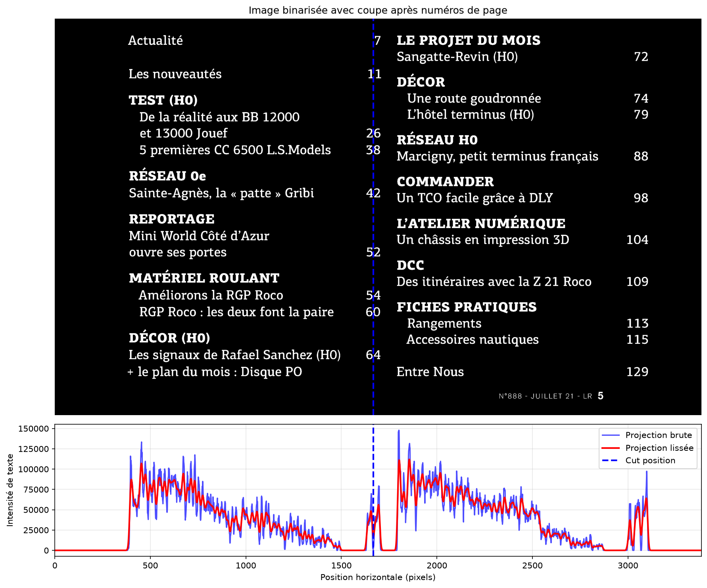
Task: Click page number "104"
Action: pyautogui.click(x=637, y=240)
